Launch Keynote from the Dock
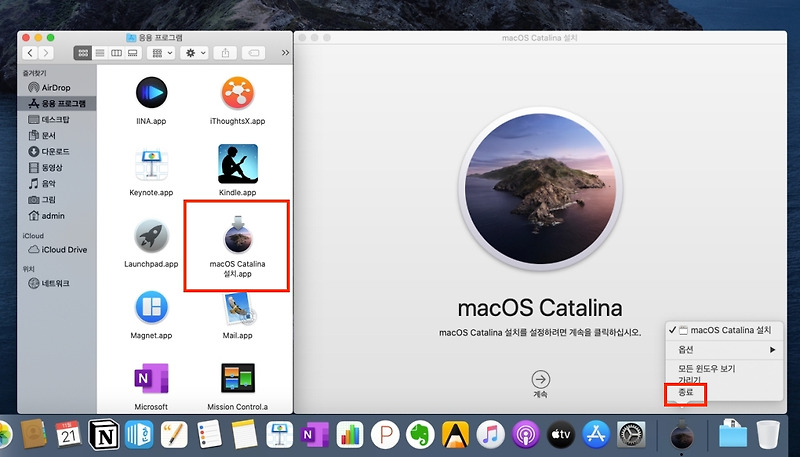Screen dimensions: 800x457 280,435
